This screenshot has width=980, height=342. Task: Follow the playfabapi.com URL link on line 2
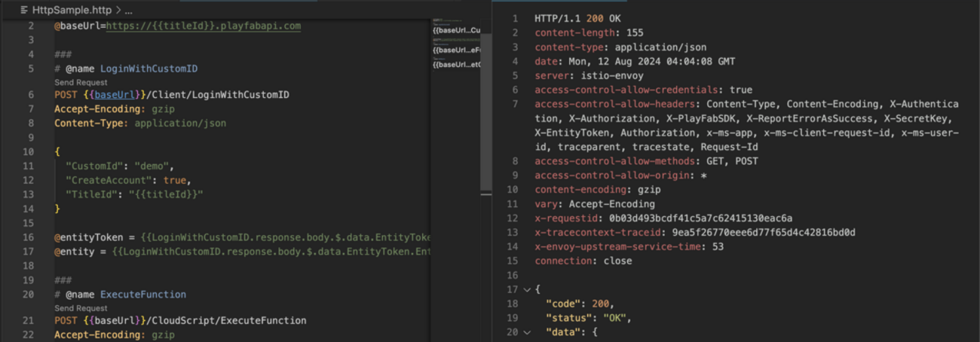[x=204, y=26]
